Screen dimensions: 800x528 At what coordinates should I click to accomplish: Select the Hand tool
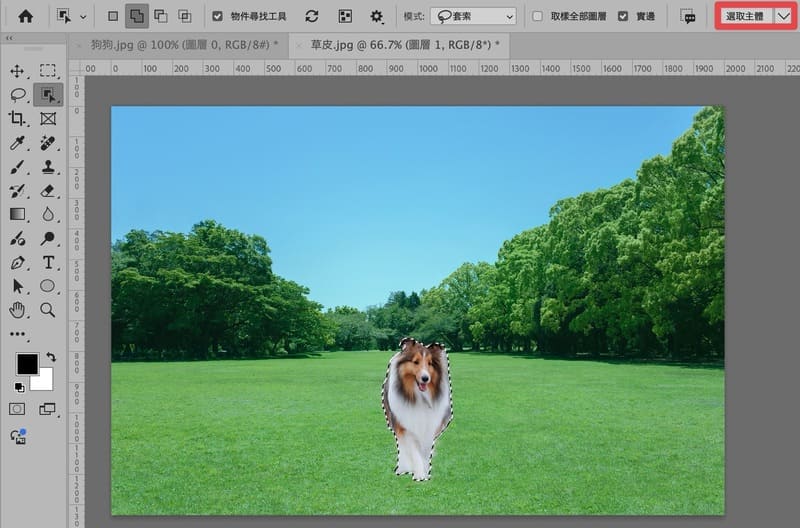(17, 310)
